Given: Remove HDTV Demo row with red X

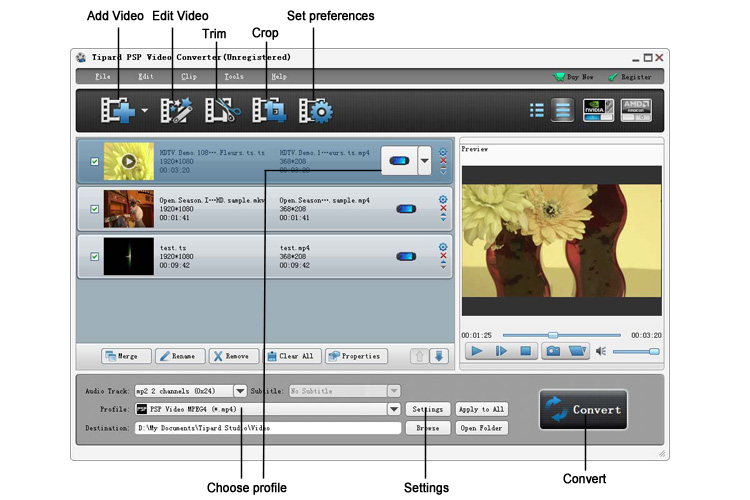Looking at the screenshot, I should pyautogui.click(x=443, y=161).
